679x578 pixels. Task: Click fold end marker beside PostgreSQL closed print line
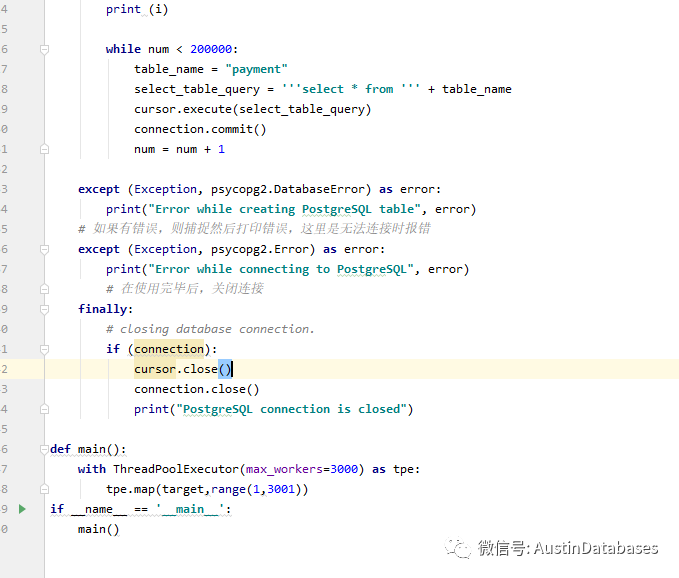tap(44, 409)
